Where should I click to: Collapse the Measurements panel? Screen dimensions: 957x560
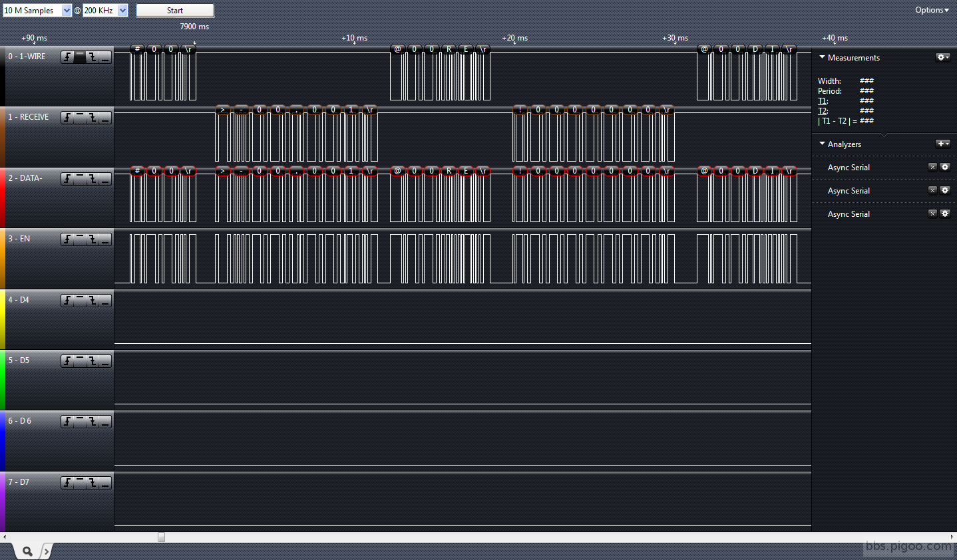pyautogui.click(x=823, y=58)
